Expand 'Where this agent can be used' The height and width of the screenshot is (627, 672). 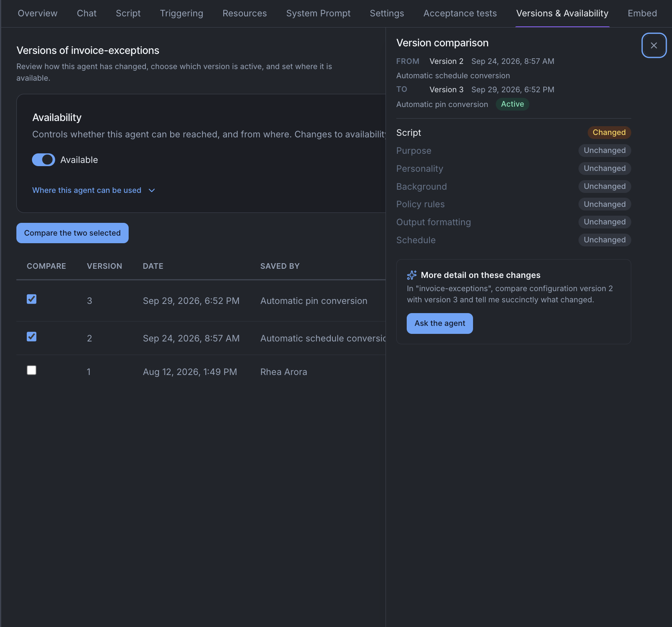pos(93,190)
